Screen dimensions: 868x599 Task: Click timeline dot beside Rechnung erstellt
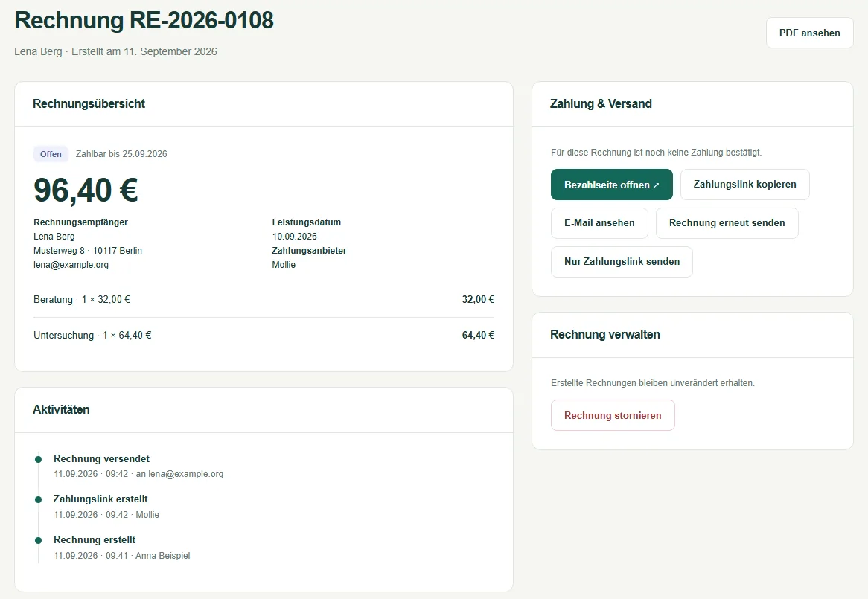point(38,540)
